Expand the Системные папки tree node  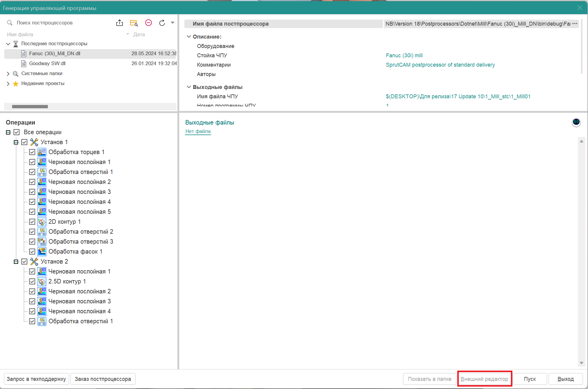8,74
